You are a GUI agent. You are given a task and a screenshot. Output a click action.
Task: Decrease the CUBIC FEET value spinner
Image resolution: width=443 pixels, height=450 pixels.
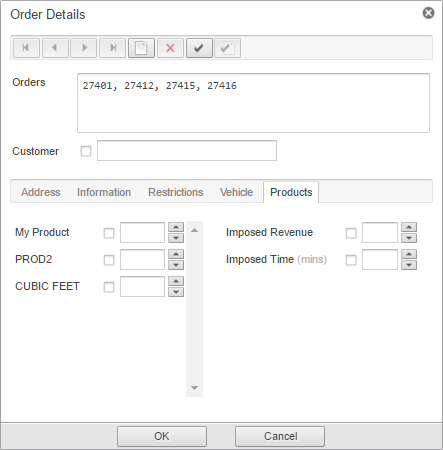click(176, 292)
